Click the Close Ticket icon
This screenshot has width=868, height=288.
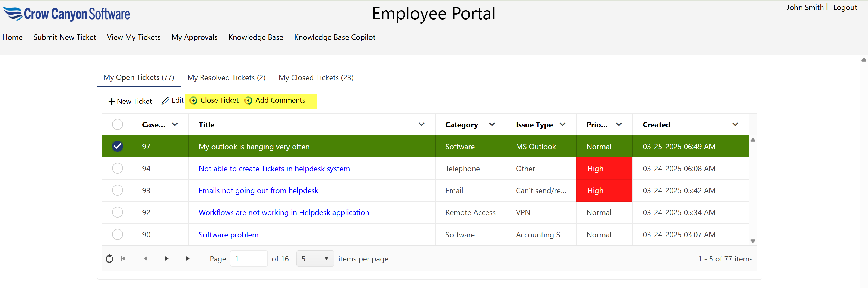[x=194, y=101]
